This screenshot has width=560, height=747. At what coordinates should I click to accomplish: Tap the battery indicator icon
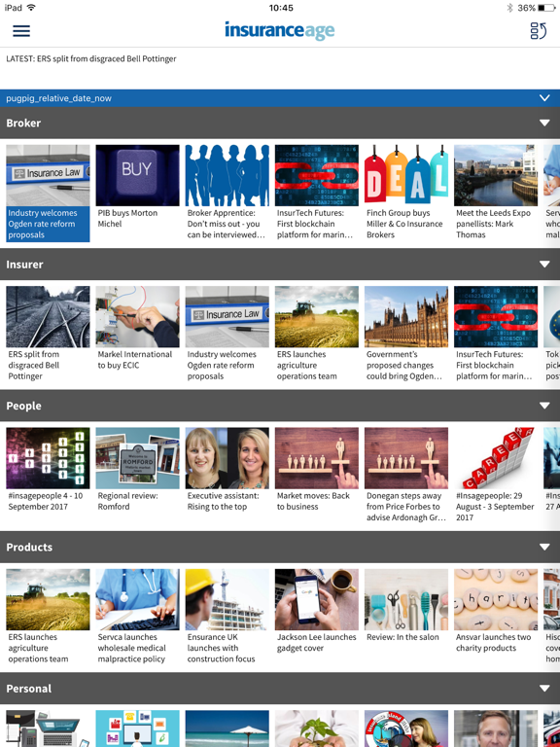[546, 8]
